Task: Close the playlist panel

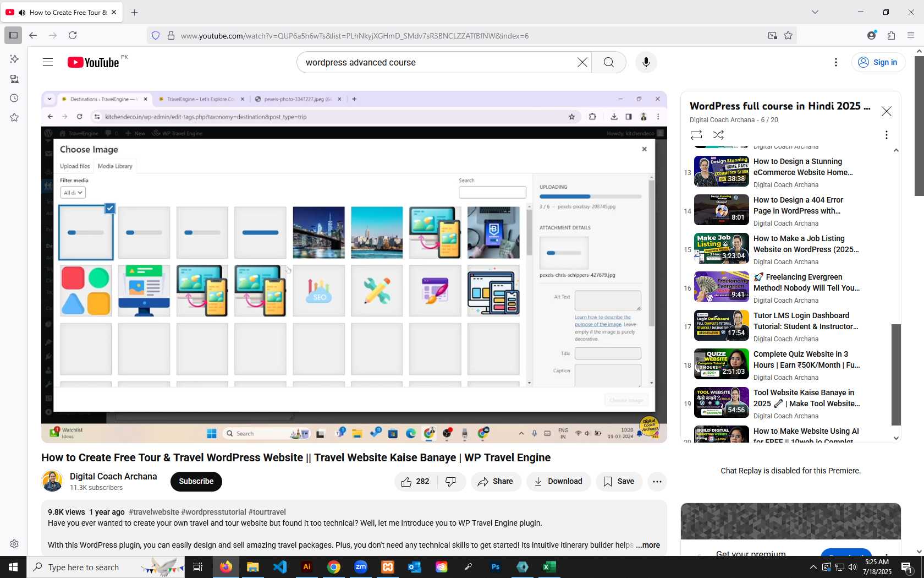Action: click(x=887, y=111)
